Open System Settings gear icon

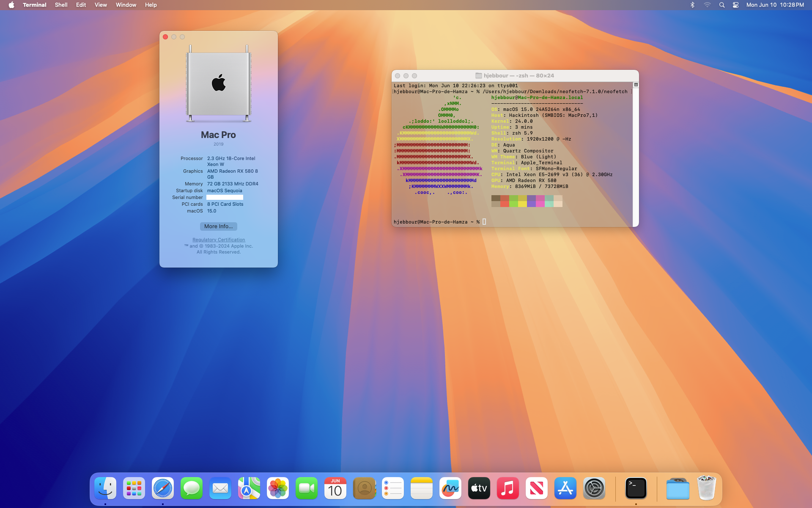tap(594, 489)
